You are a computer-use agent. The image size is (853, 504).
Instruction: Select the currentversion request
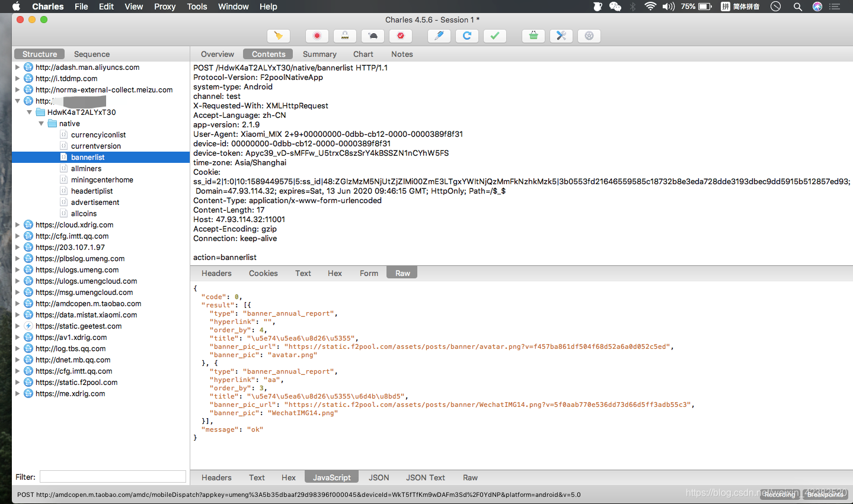point(96,146)
